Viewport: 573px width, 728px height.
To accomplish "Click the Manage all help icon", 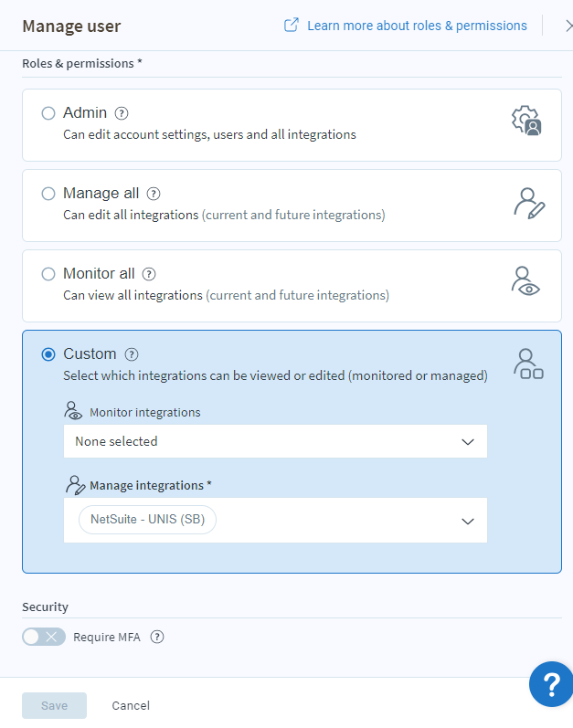I will (x=154, y=194).
